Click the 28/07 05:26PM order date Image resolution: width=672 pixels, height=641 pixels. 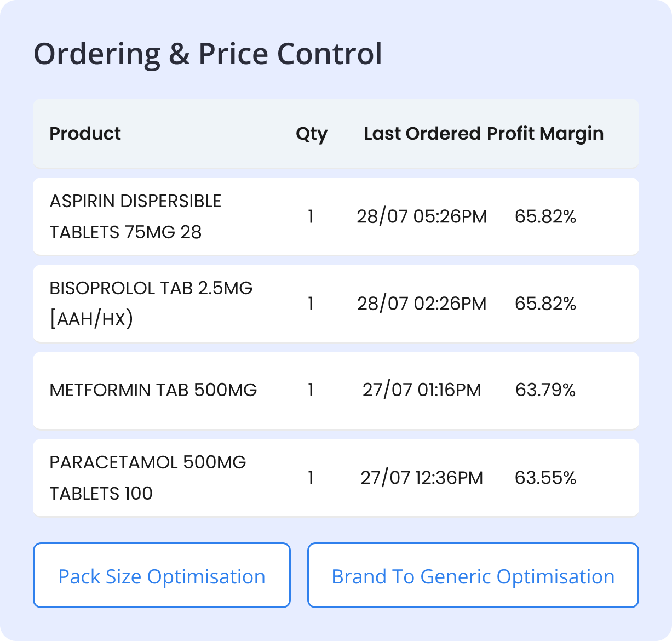coord(422,216)
